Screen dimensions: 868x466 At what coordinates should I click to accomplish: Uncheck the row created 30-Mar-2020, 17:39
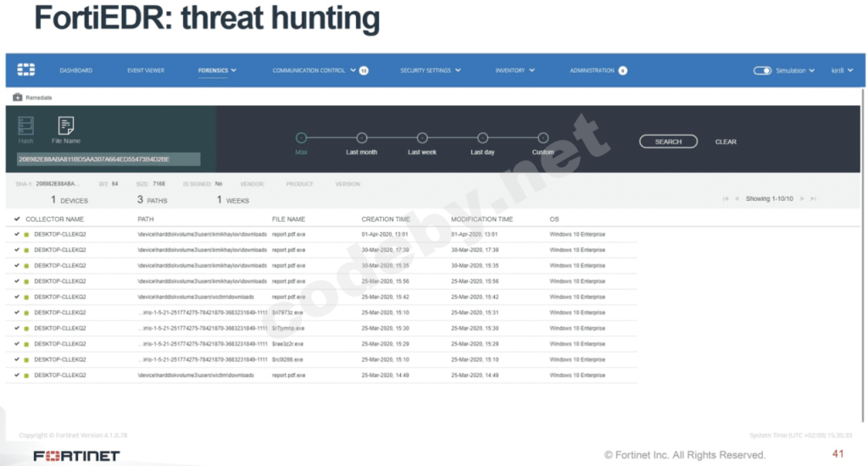tap(17, 250)
